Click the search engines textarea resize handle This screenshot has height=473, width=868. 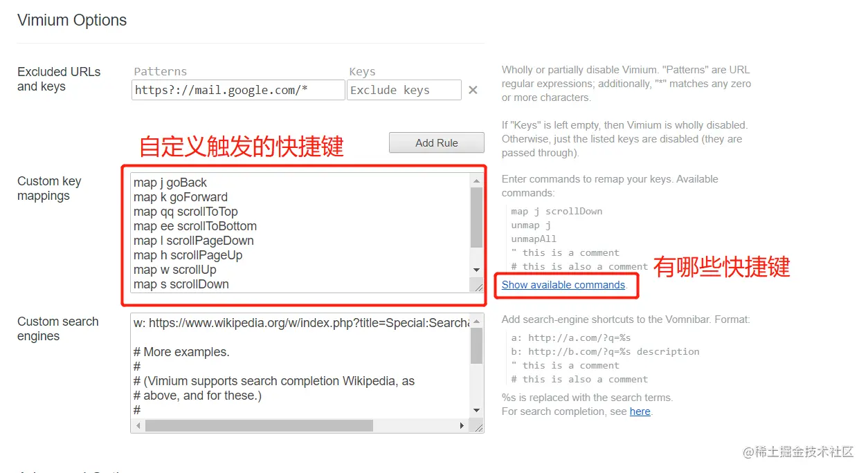477,426
